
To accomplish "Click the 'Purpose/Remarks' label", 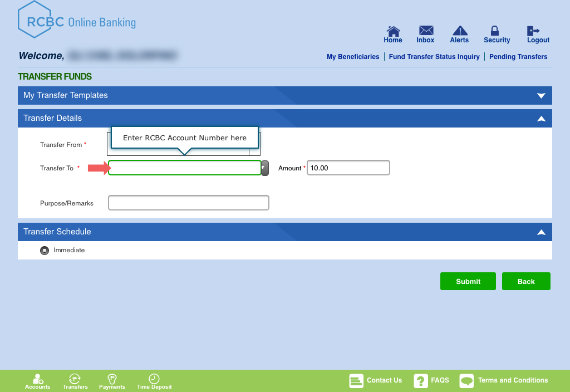I will (67, 203).
